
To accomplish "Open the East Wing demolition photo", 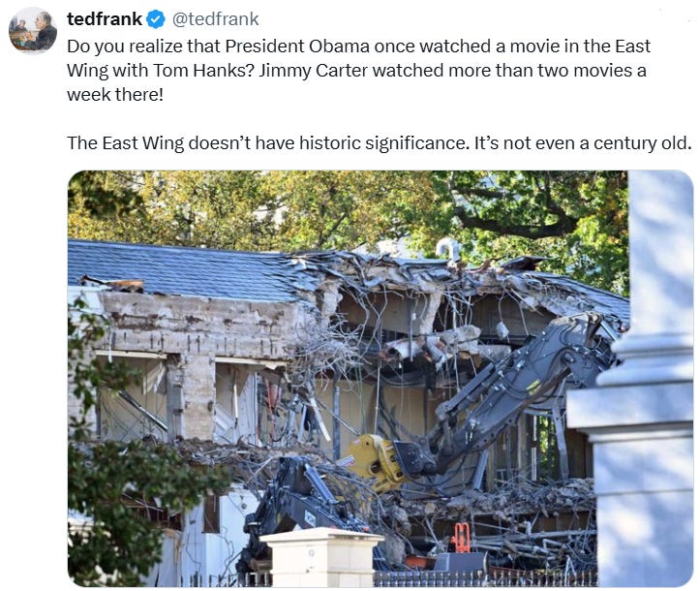I will pos(380,379).
